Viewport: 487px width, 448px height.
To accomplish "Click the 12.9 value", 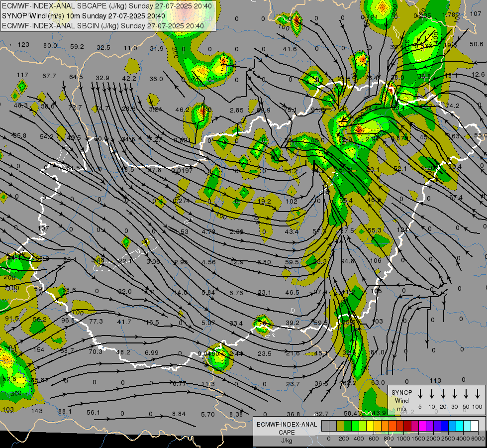I will tap(237, 262).
